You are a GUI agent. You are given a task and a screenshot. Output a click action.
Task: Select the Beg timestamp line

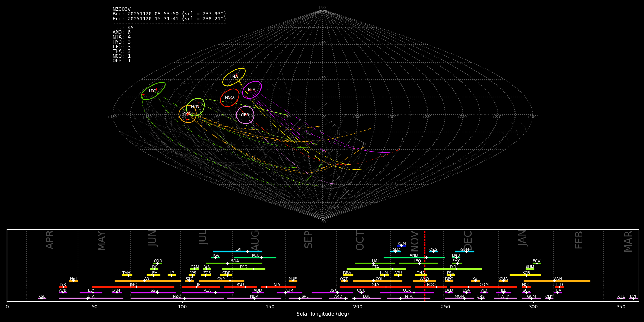coord(170,14)
